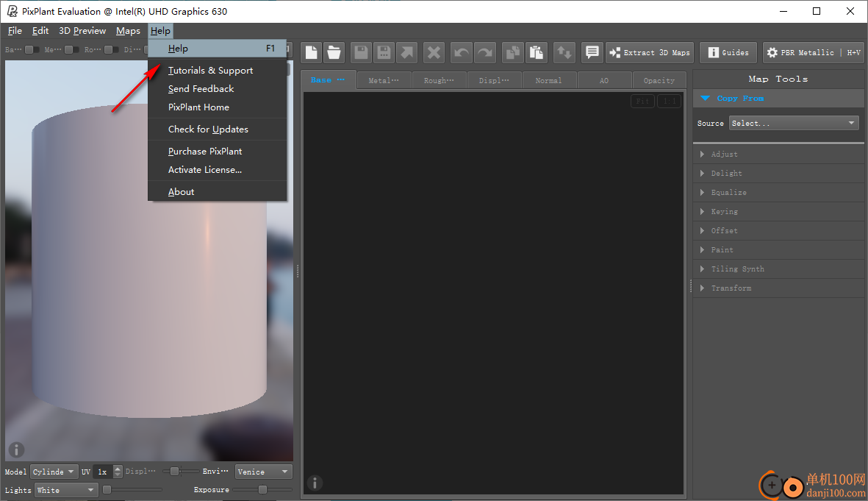Click the Export arrow icon in toolbar

pos(407,53)
